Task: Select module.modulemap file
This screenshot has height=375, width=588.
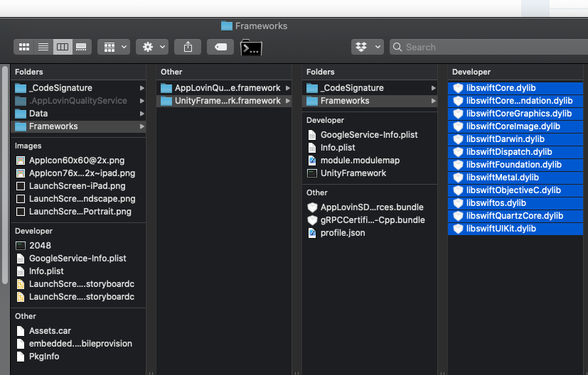Action: (370, 161)
